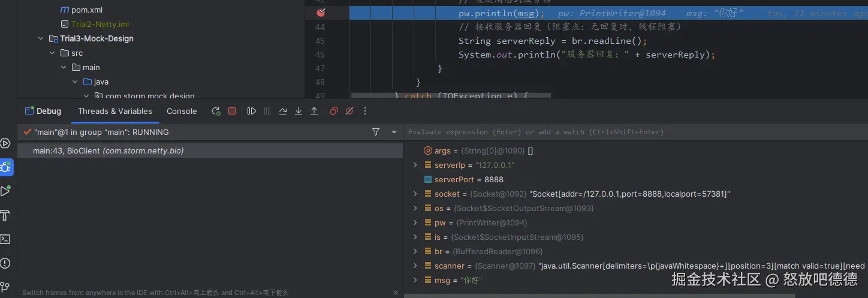Click the br.readLine() code on line 45
The width and height of the screenshot is (868, 298).
[x=601, y=41]
